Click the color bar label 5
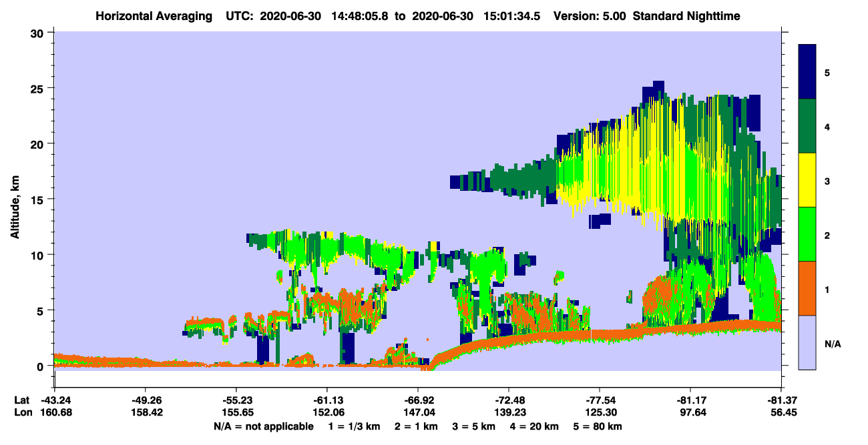This screenshot has height=445, width=868. (x=827, y=72)
